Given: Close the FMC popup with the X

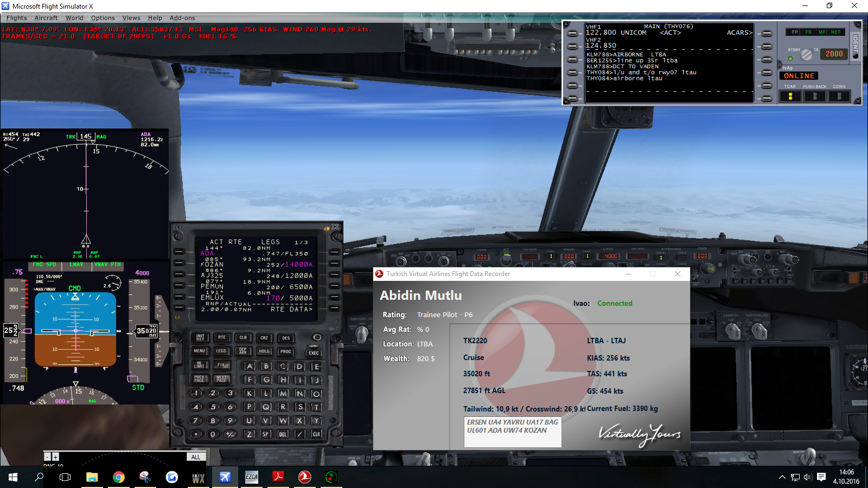Looking at the screenshot, I should 335,227.
